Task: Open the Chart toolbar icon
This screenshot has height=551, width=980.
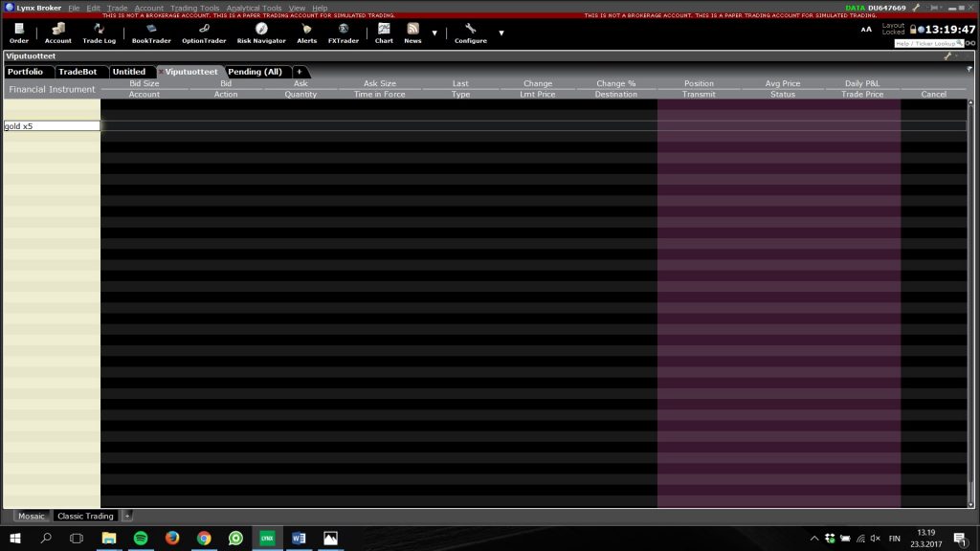Action: pyautogui.click(x=384, y=33)
